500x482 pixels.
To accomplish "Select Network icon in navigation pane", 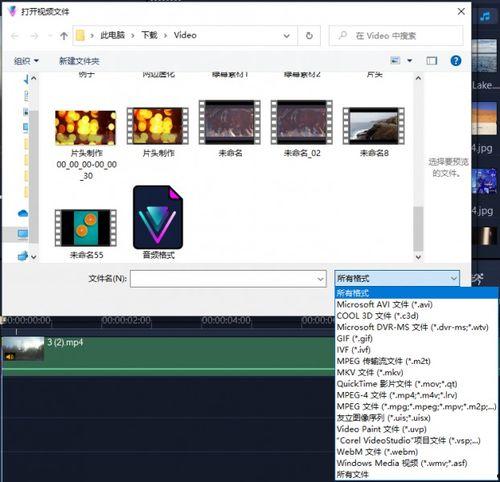I will coord(23,256).
